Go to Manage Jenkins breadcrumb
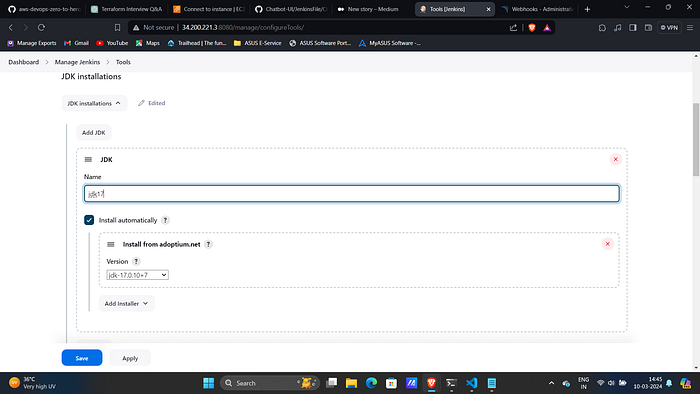 [77, 62]
